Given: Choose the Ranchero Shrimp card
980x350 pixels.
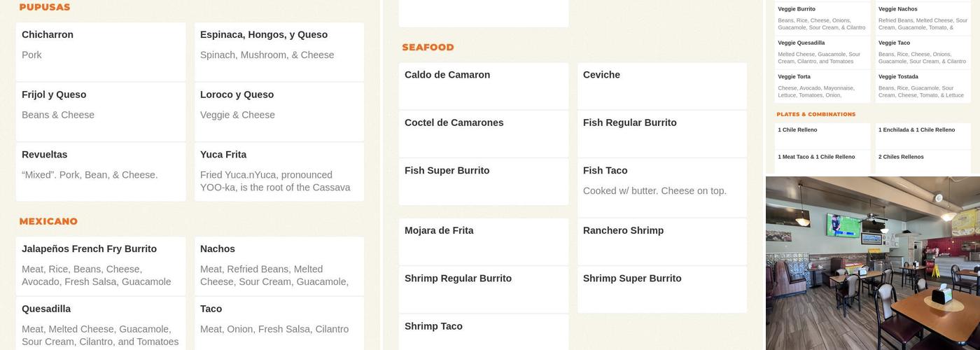Looking at the screenshot, I should [x=662, y=241].
